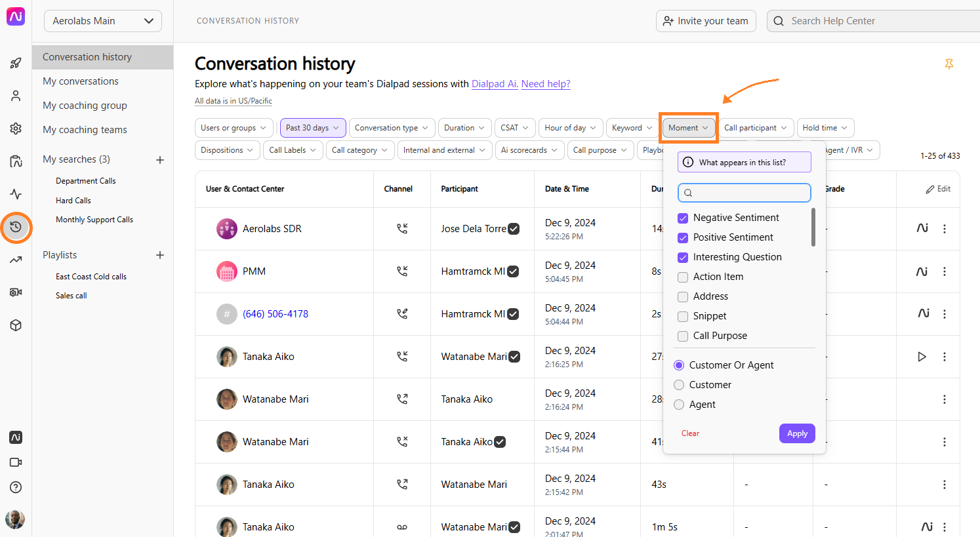Select the Customer radio button
The height and width of the screenshot is (537, 980).
(679, 385)
